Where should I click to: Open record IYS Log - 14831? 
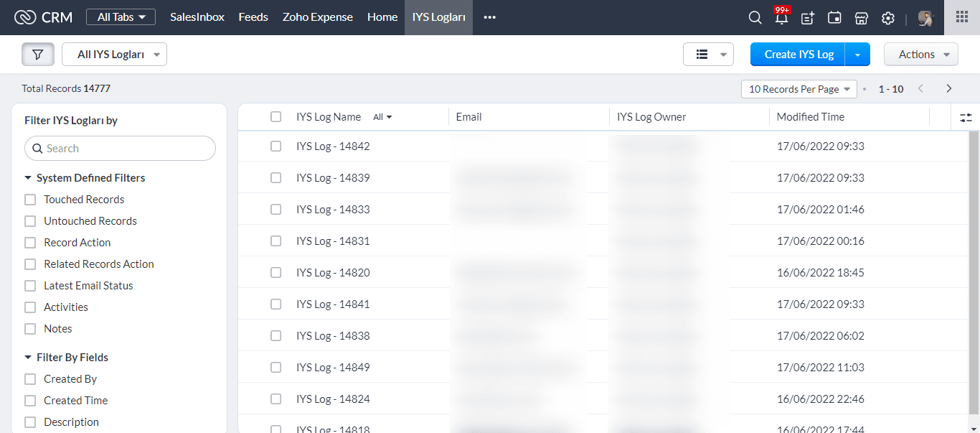(x=333, y=241)
